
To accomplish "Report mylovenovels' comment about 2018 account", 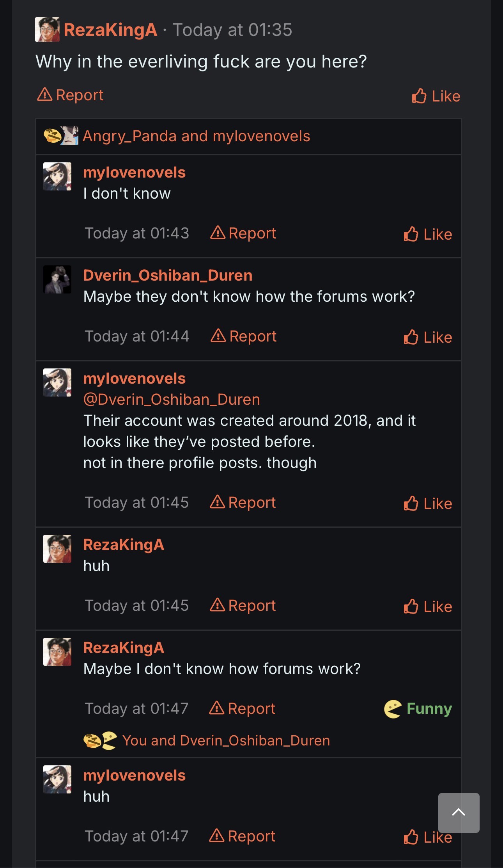I will coord(243,502).
